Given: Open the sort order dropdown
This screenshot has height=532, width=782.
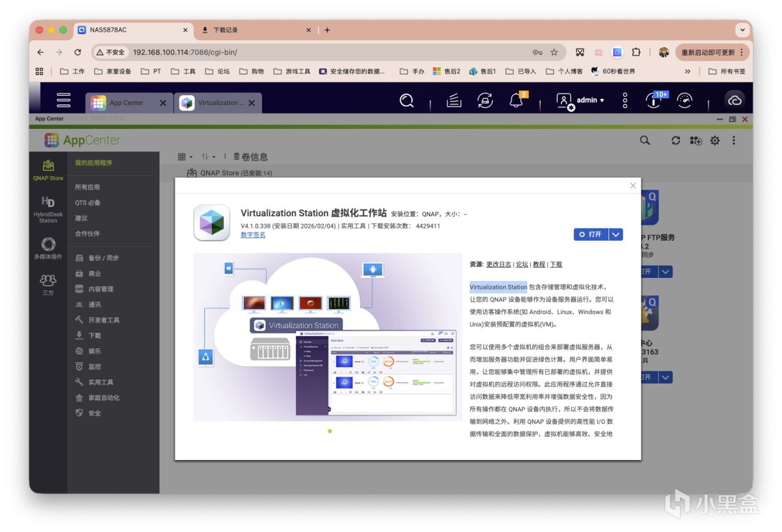Looking at the screenshot, I should pos(208,157).
